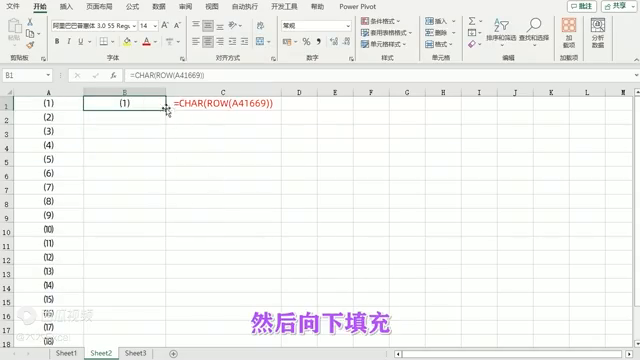Toggle bold formatting
This screenshot has height=360, width=640.
(57, 41)
